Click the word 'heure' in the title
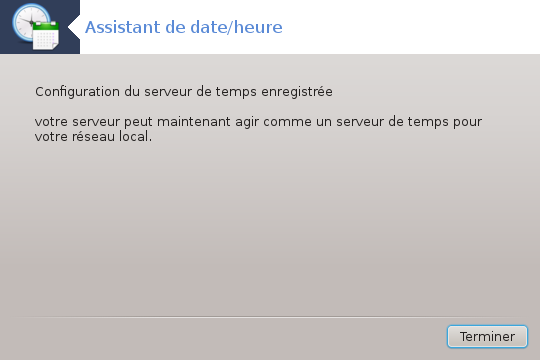Viewport: 540px width, 360px height. (258, 27)
